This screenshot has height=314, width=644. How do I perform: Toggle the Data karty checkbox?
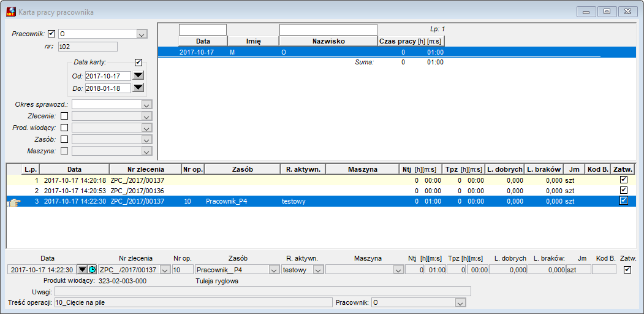(x=138, y=63)
